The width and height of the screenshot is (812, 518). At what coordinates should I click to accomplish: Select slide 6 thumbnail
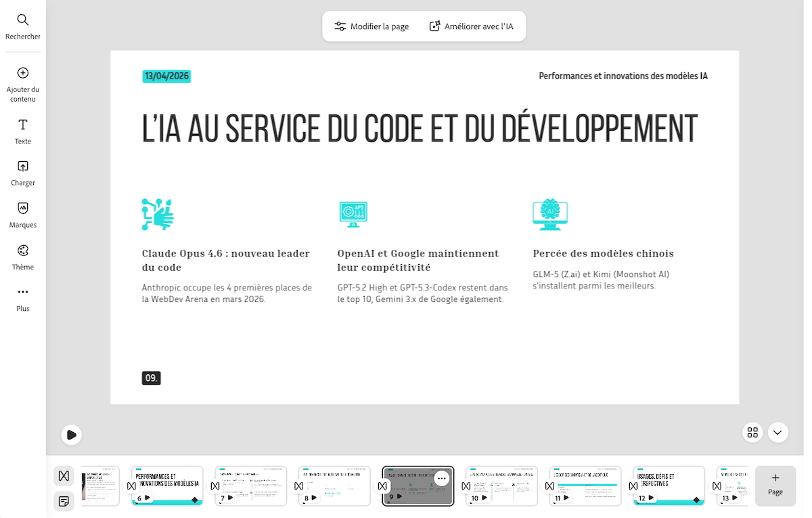[x=167, y=485]
